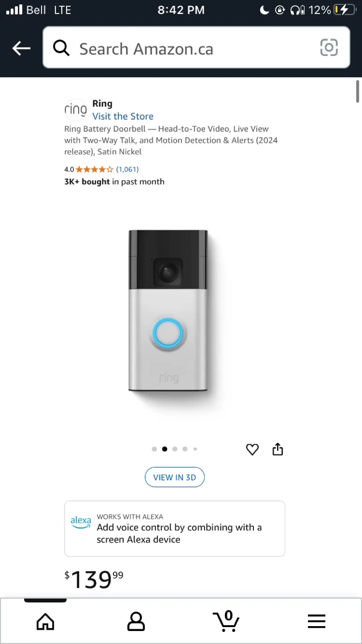Add to wish list with heart icon

(x=253, y=449)
